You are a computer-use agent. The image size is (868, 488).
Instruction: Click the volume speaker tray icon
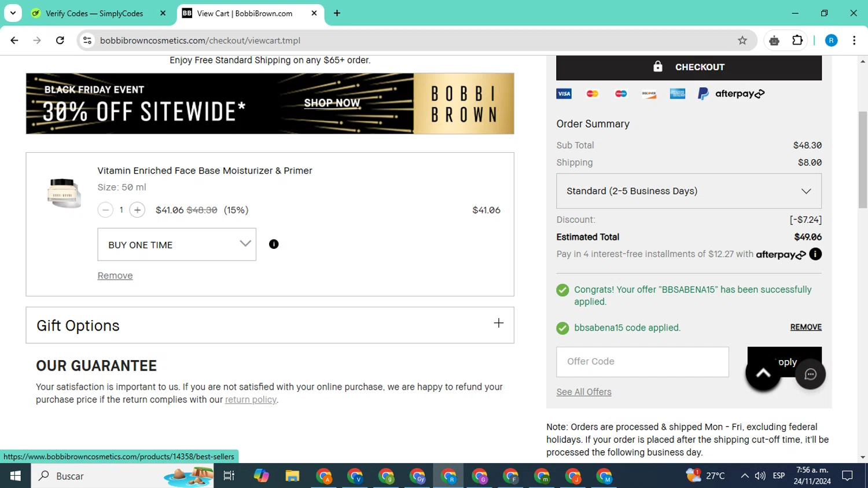(760, 476)
